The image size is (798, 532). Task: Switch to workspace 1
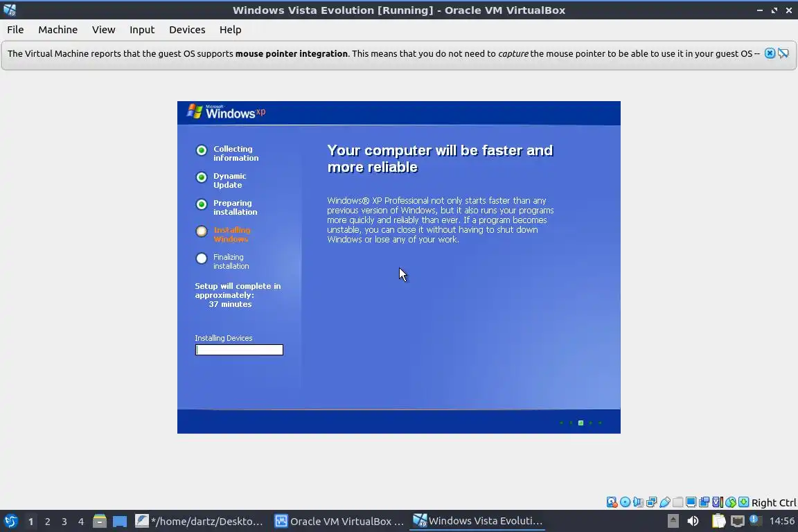point(30,522)
